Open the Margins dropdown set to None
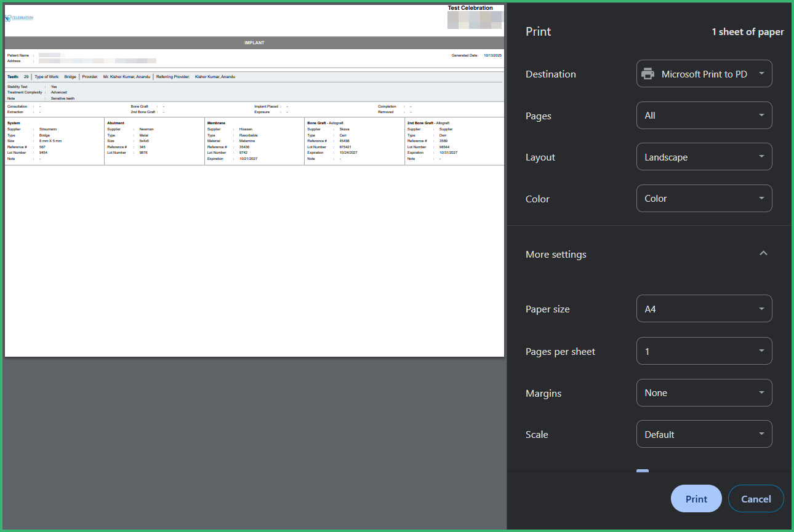The height and width of the screenshot is (532, 794). (704, 393)
